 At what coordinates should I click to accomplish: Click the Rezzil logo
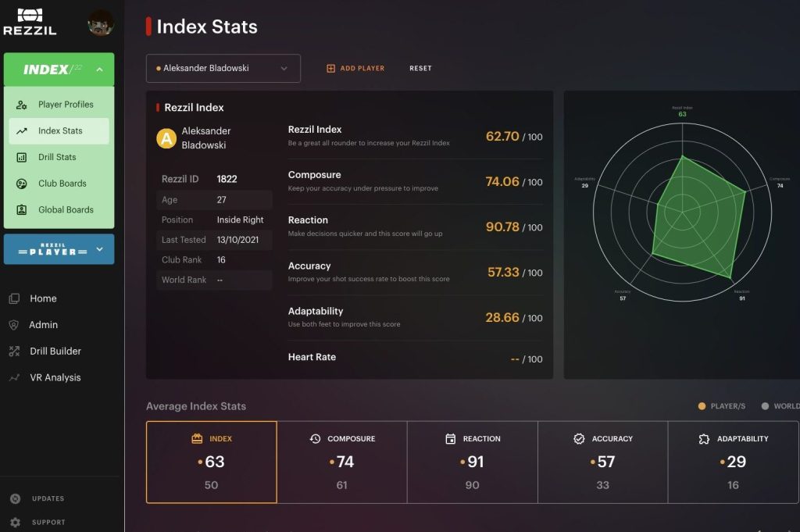coord(30,22)
